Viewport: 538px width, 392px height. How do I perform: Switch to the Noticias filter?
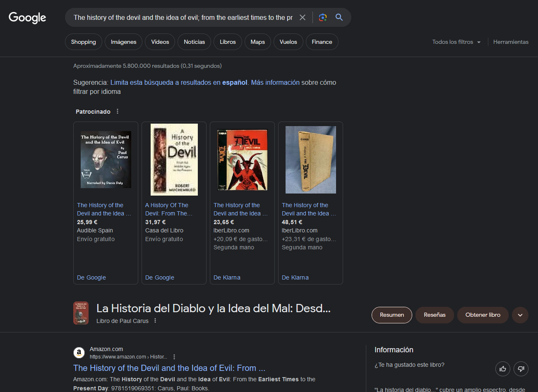[x=195, y=42]
